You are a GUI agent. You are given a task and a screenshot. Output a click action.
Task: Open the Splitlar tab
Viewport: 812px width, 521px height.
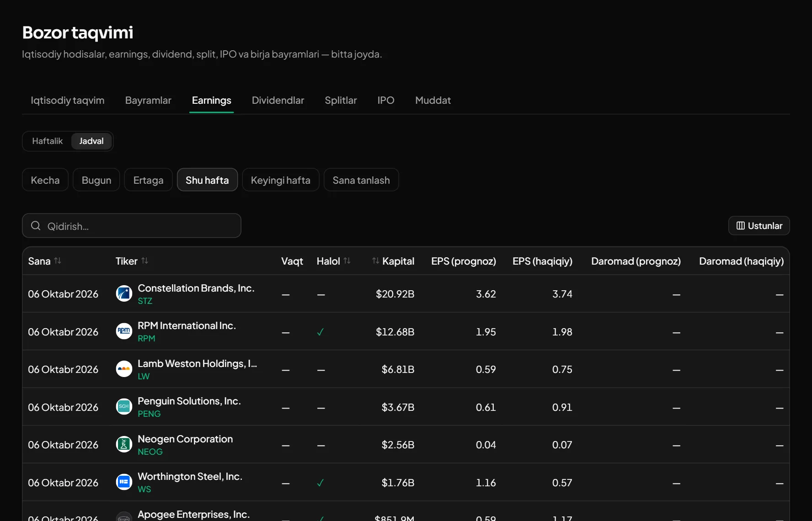point(341,101)
